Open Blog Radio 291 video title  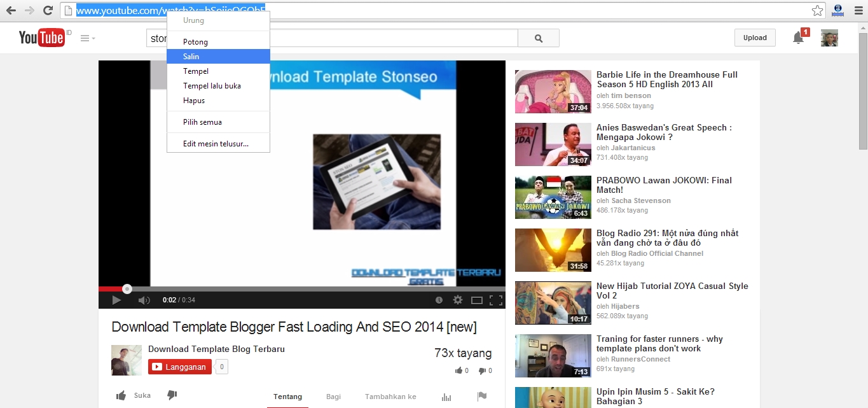click(x=667, y=238)
